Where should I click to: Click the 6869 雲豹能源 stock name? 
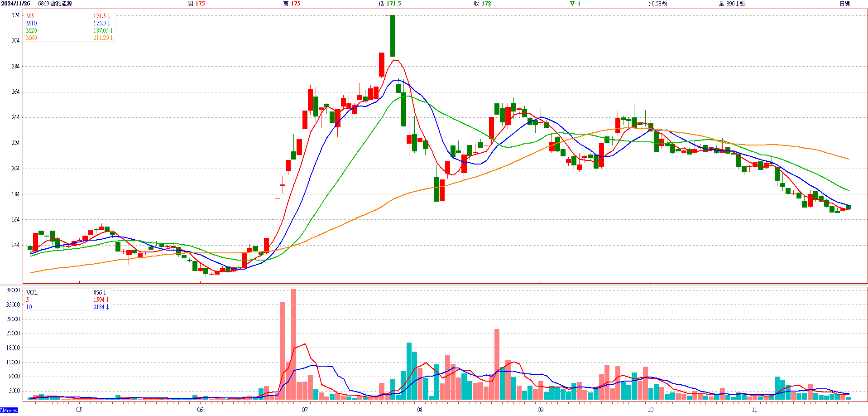55,4
